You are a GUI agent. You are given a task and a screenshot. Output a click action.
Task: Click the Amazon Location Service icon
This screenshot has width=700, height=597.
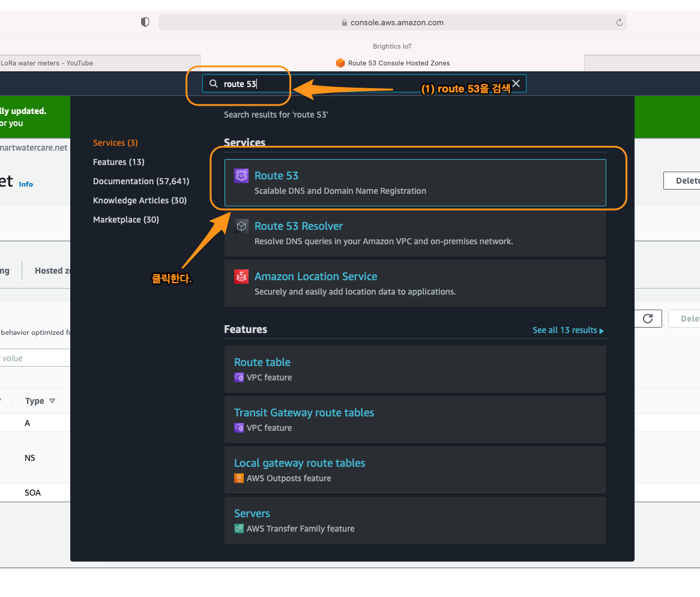(x=241, y=277)
